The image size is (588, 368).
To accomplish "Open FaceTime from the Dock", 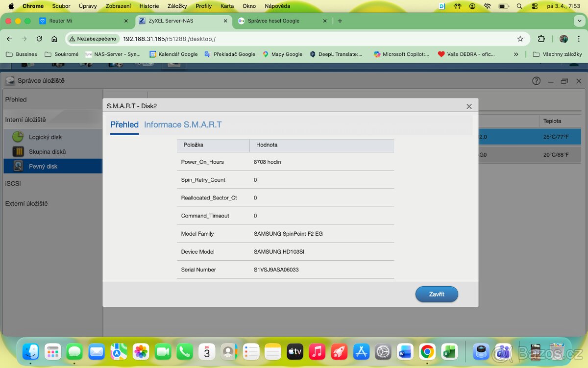I will tap(163, 351).
